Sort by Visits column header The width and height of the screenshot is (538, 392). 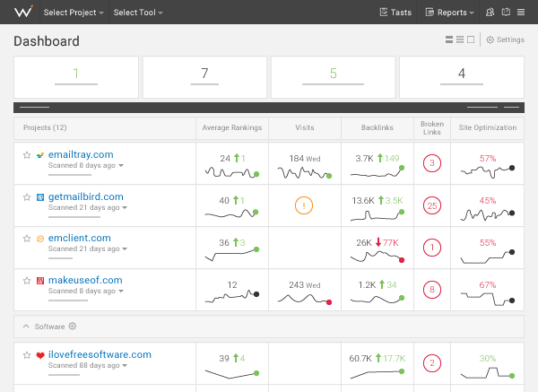pyautogui.click(x=305, y=127)
